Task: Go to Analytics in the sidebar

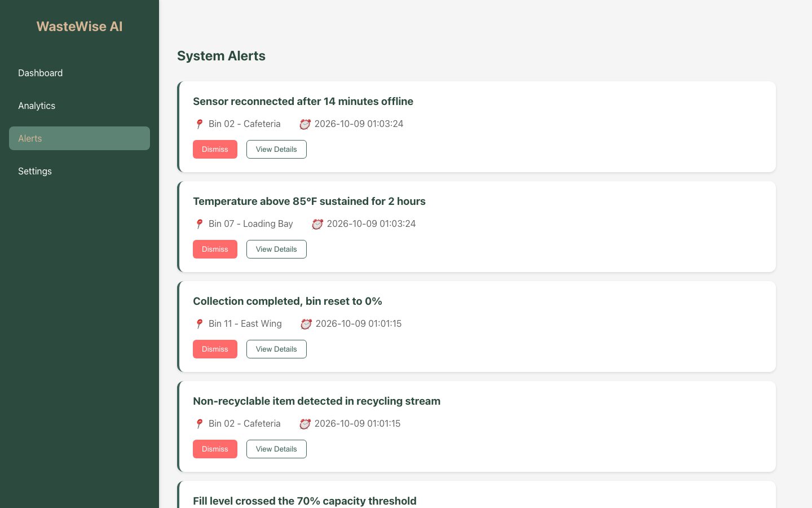Action: click(x=80, y=106)
